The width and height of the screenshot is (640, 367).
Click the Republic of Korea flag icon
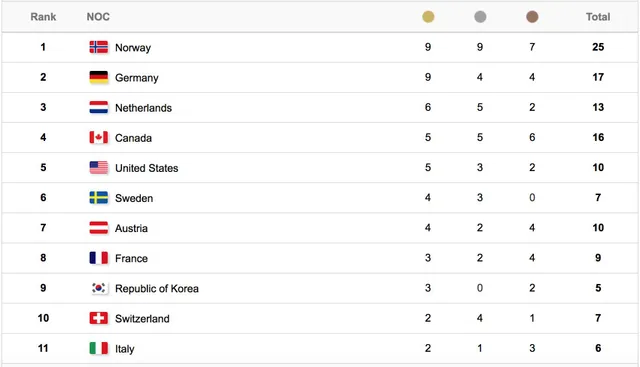click(x=99, y=288)
